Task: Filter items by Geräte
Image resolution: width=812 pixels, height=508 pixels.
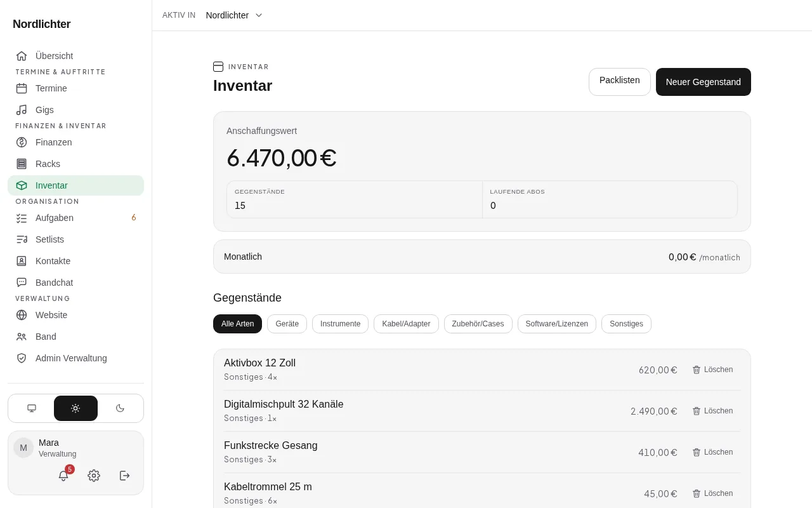Action: (x=287, y=324)
